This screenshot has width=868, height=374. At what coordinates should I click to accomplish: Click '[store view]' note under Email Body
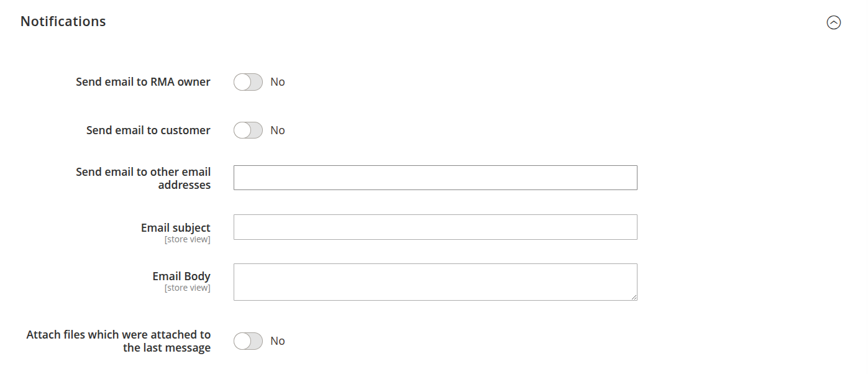coord(187,288)
